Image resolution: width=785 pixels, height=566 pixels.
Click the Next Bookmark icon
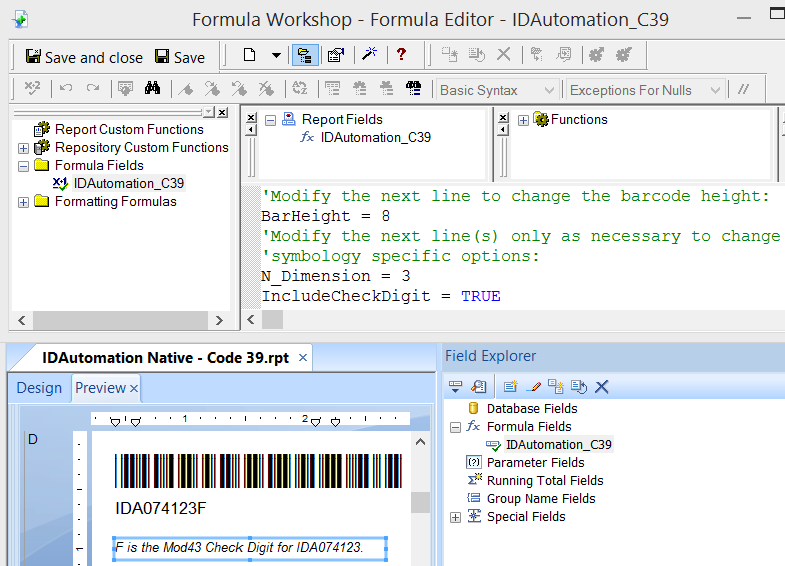tap(212, 89)
